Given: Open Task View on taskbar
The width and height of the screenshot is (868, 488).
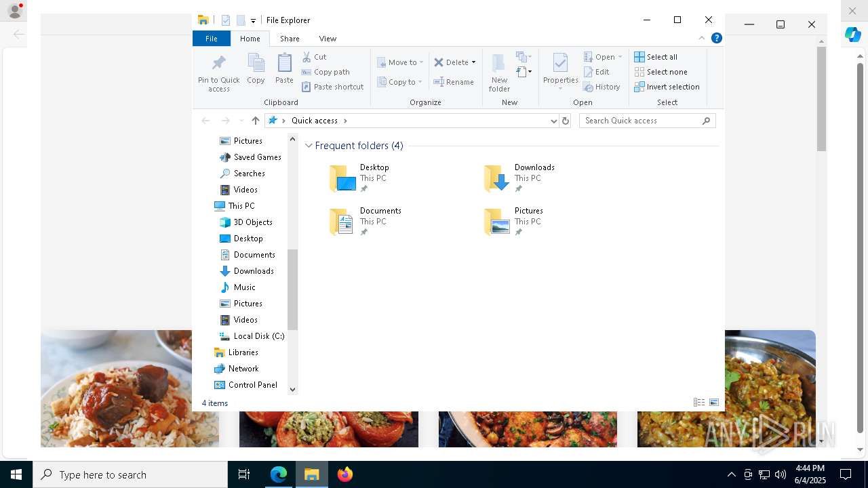Looking at the screenshot, I should tap(244, 474).
